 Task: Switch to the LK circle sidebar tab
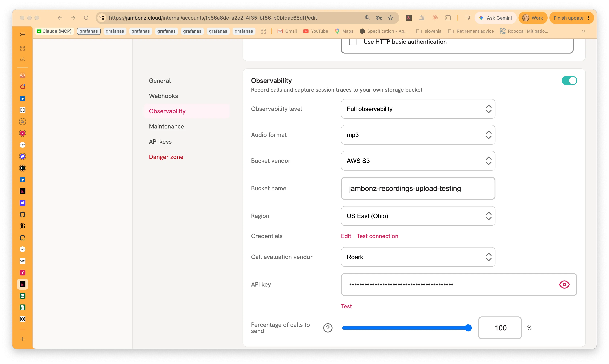pyautogui.click(x=22, y=168)
